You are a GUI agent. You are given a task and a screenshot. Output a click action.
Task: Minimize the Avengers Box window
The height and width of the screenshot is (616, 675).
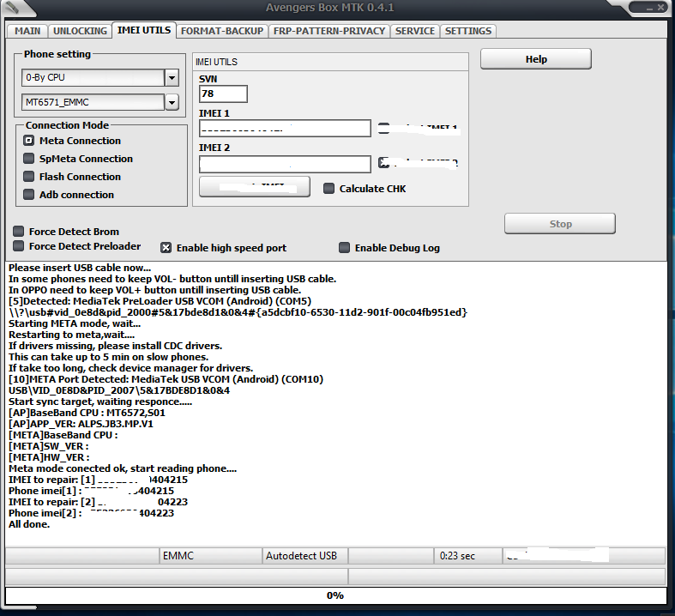click(x=649, y=8)
